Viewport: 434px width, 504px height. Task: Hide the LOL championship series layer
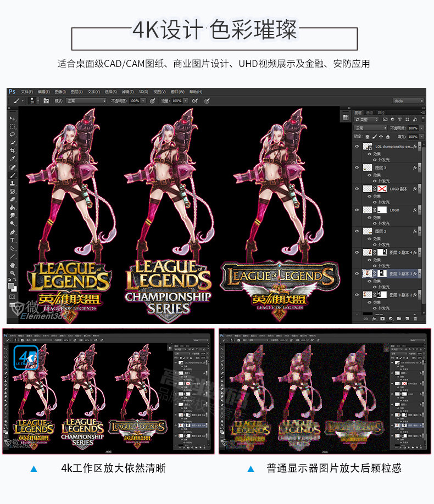point(357,146)
